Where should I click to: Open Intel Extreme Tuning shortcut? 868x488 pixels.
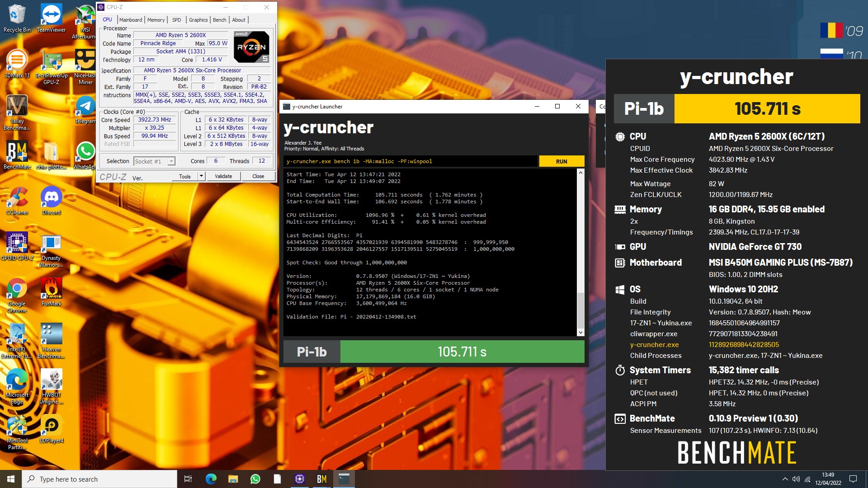coord(17,341)
